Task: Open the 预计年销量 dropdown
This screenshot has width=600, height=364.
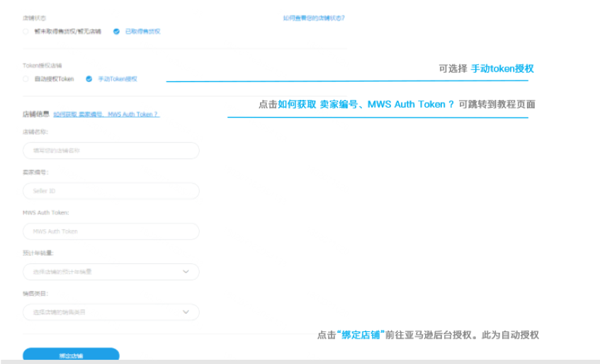Action: 111,272
